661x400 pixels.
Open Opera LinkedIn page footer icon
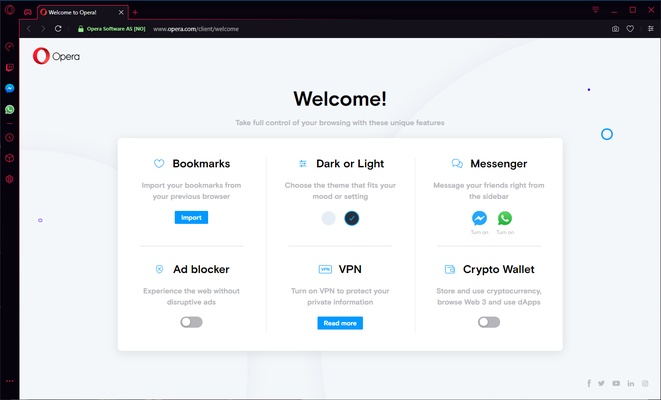click(631, 383)
